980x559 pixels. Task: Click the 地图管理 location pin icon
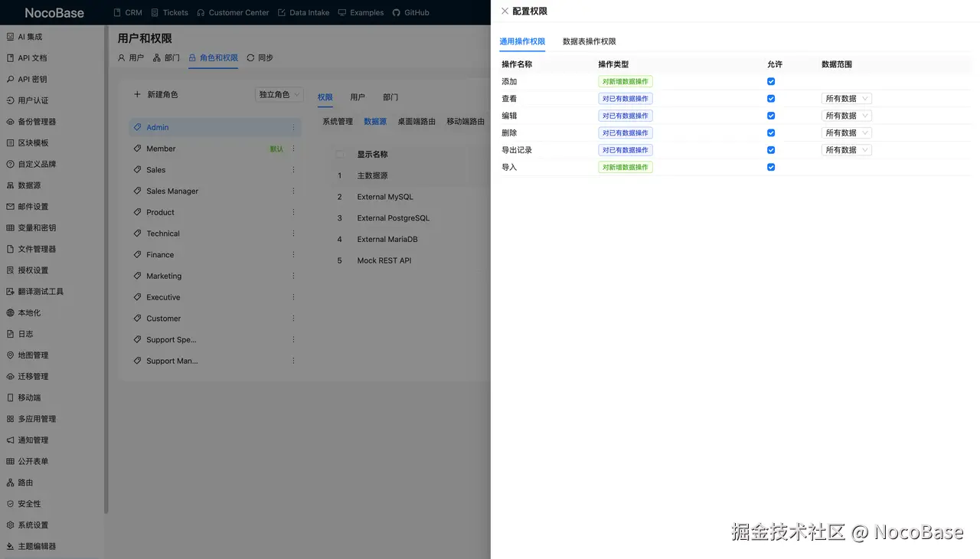[x=11, y=355]
